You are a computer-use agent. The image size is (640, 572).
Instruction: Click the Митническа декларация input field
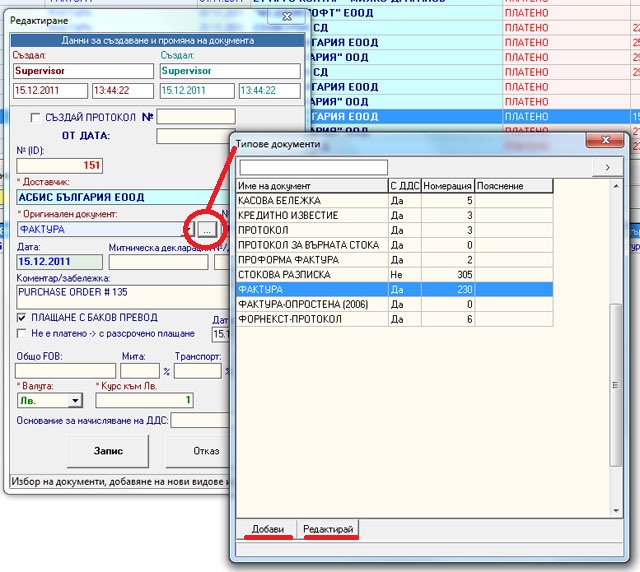pos(158,262)
